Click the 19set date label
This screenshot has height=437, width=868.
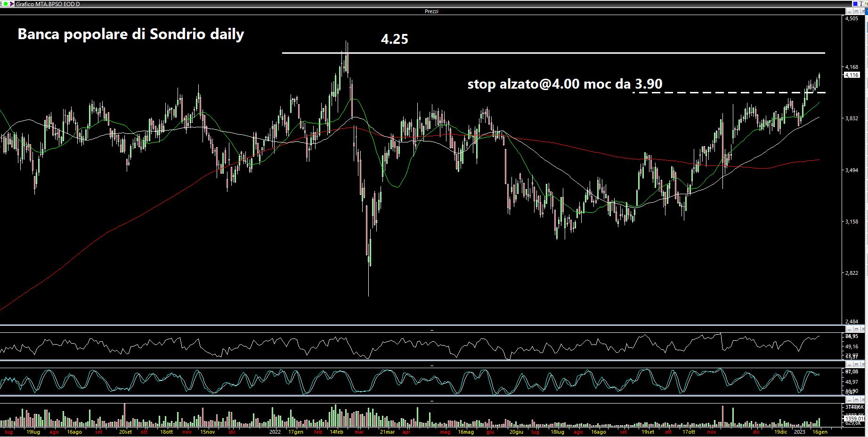pos(648,432)
